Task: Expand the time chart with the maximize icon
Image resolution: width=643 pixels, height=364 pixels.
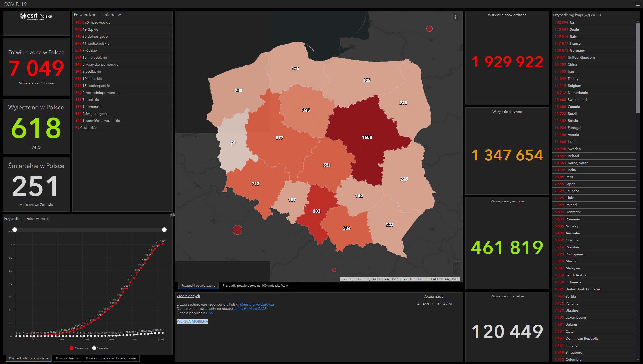Action: click(x=172, y=215)
